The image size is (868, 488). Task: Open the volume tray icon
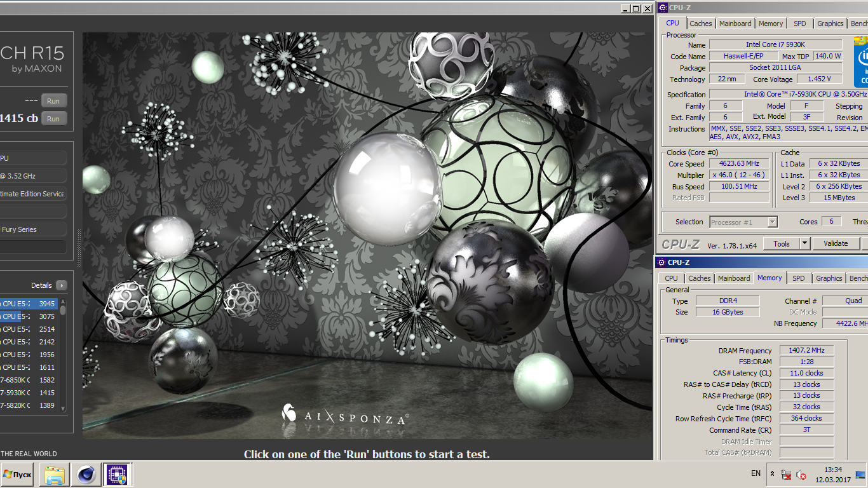801,475
